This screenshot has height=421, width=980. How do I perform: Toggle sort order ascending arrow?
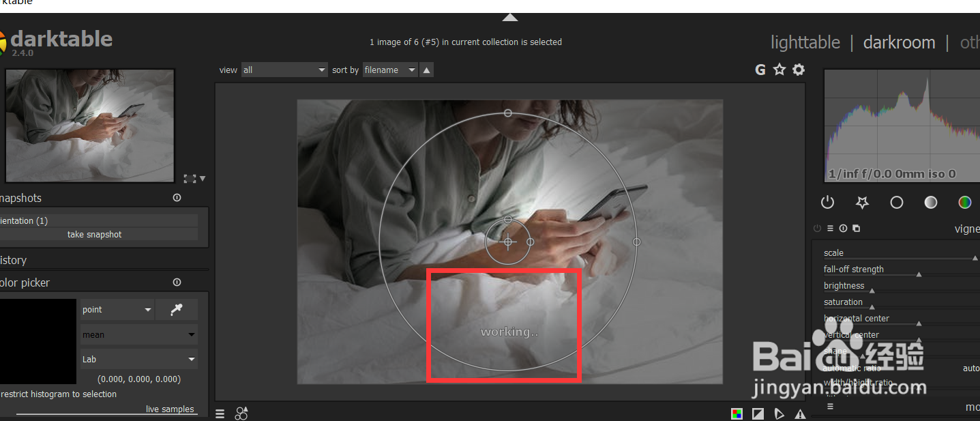pos(426,70)
